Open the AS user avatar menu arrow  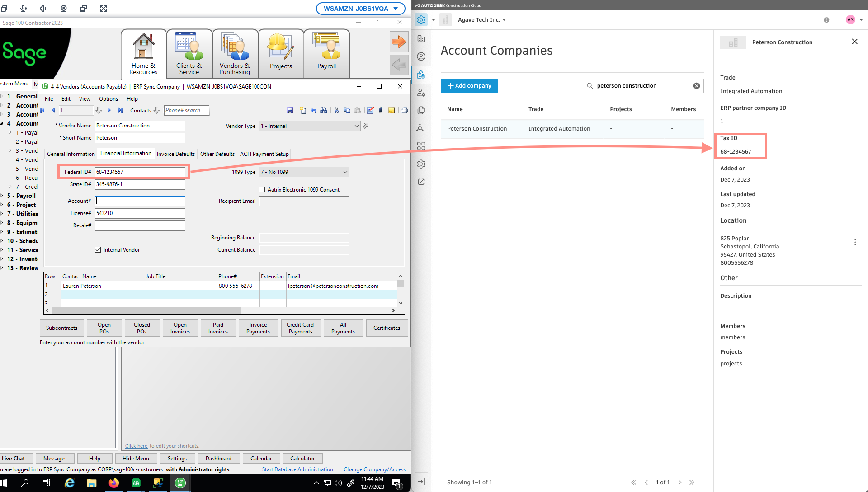click(861, 20)
